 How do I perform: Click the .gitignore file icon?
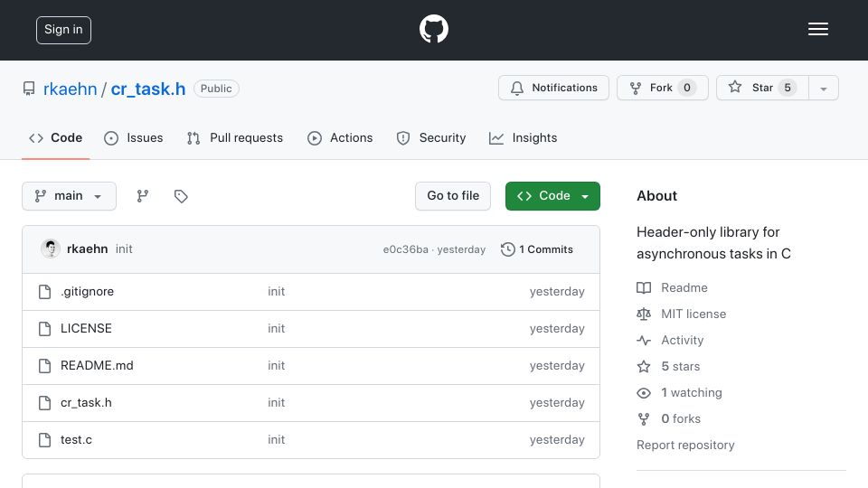[x=45, y=292]
